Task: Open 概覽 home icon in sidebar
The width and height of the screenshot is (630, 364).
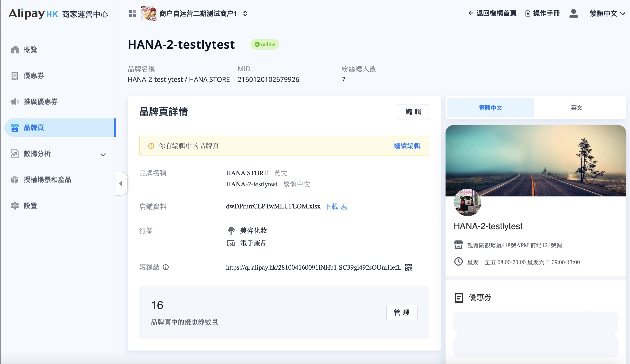Action: point(15,50)
